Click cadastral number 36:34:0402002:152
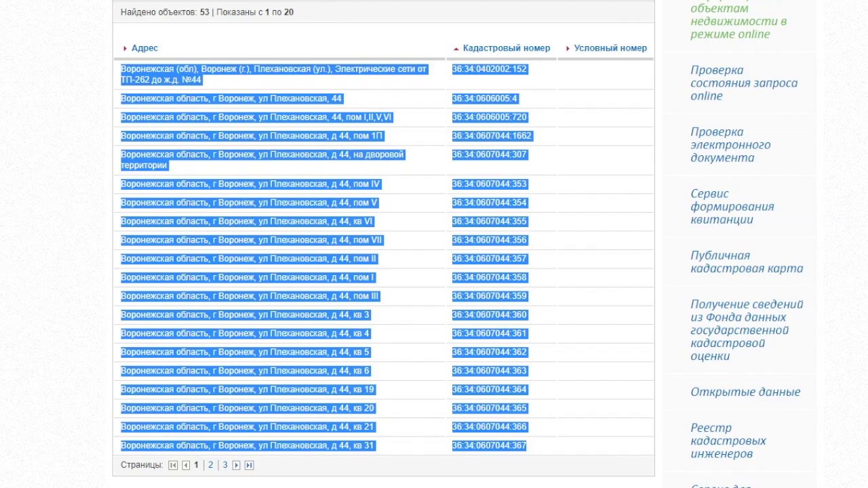Screen dimensions: 868x488 coord(489,69)
